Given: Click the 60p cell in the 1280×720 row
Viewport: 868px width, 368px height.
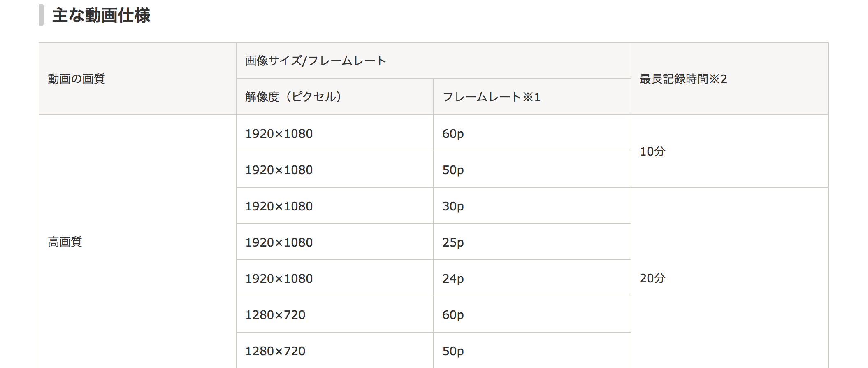Looking at the screenshot, I should (x=532, y=314).
